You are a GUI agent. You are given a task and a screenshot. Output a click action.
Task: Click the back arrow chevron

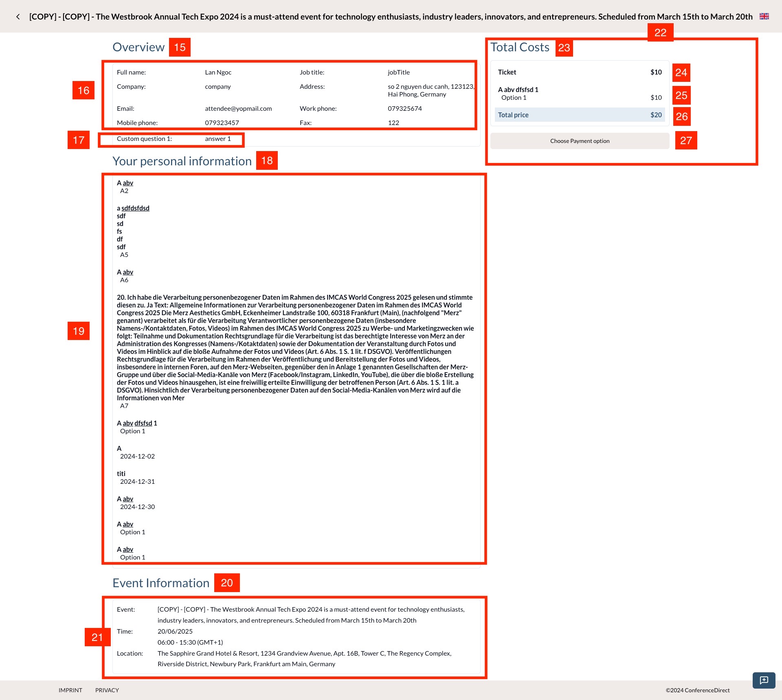point(18,16)
